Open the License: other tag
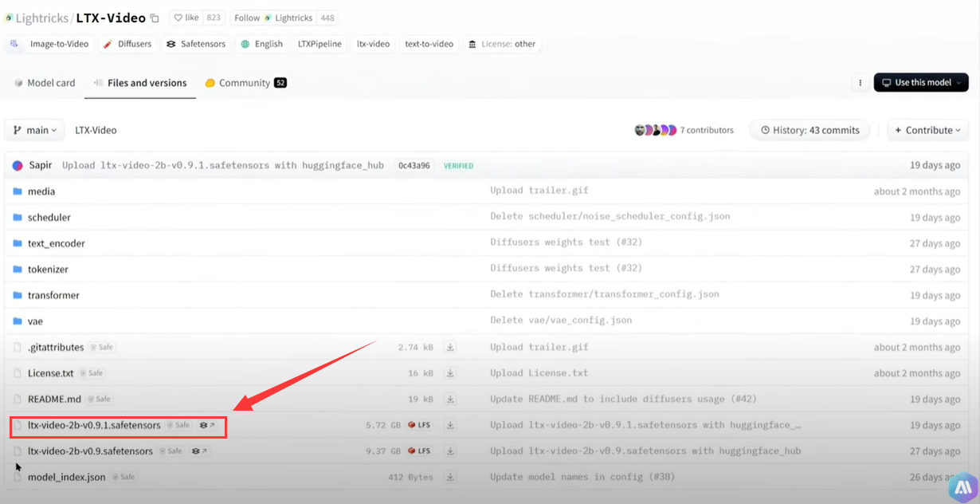Viewport: 980px width, 504px height. coord(502,44)
